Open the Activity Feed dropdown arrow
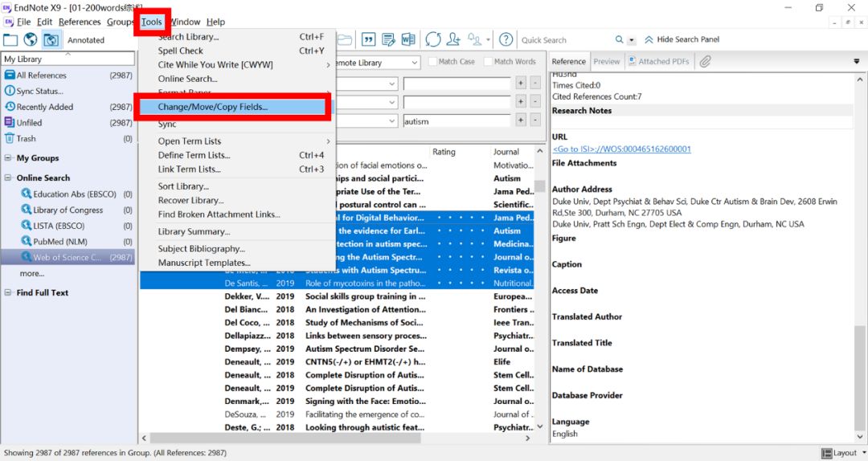 pos(488,40)
